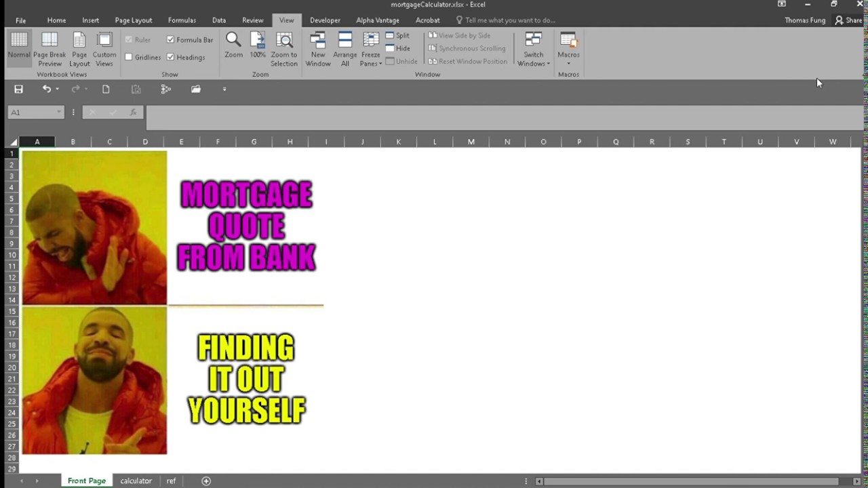Switch to the calculator sheet tab

coord(136,481)
